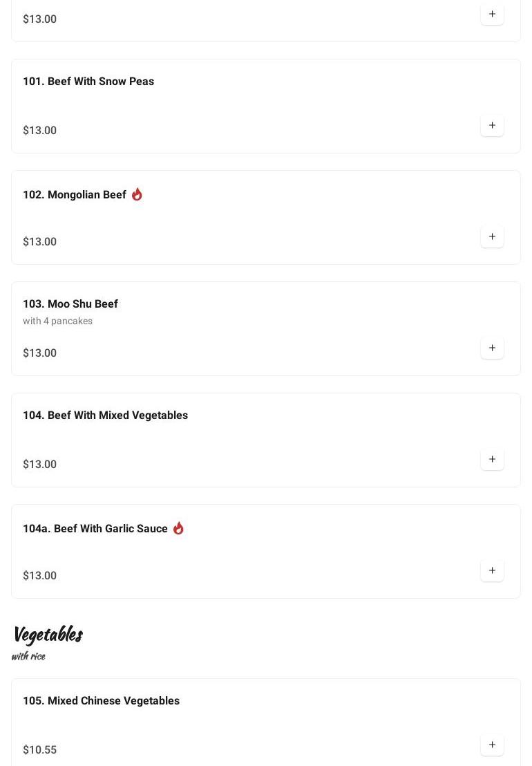
Task: Open the 101. Beef With Snow Peas item
Action: tap(88, 82)
